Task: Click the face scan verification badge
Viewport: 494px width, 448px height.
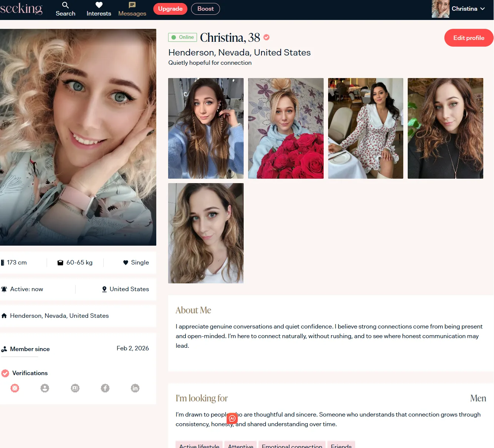Action: pos(15,388)
